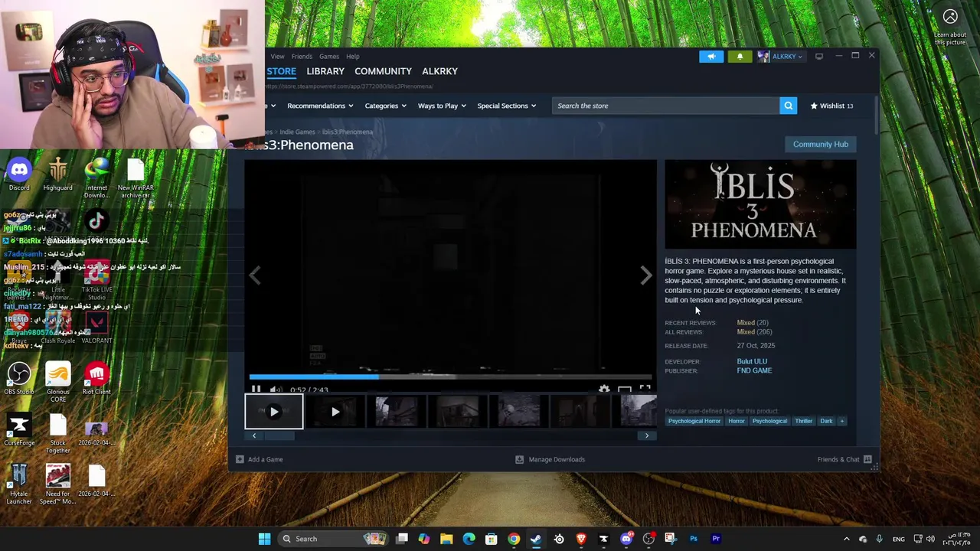The height and width of the screenshot is (551, 980).
Task: Open Windows Start menu
Action: pos(264,539)
